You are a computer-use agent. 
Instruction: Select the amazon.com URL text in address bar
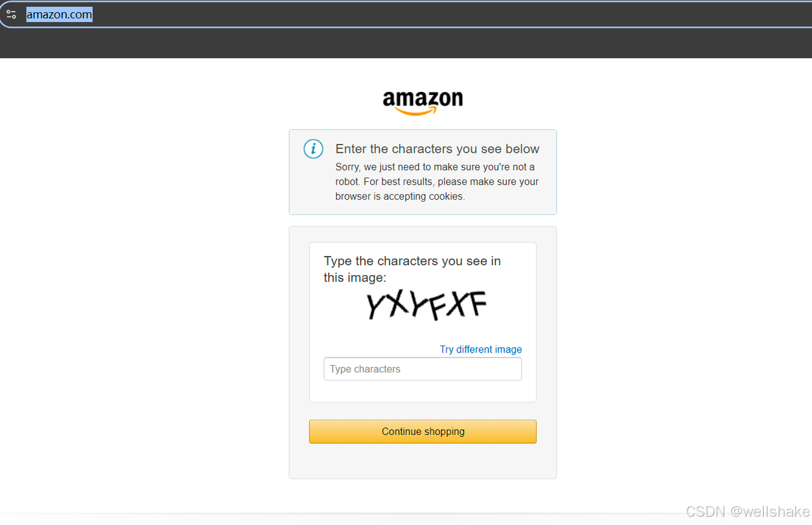[x=59, y=14]
